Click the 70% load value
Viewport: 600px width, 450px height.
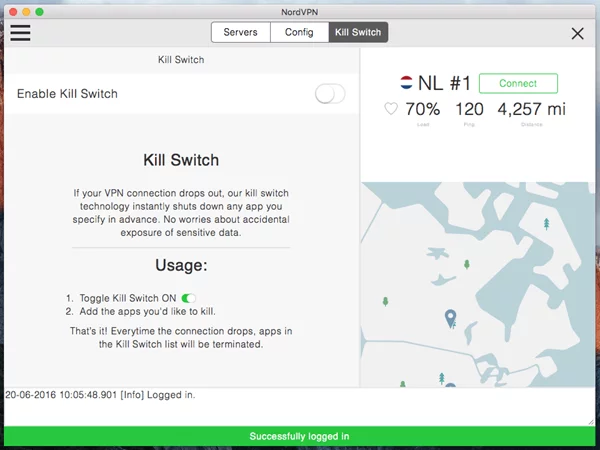click(x=422, y=109)
